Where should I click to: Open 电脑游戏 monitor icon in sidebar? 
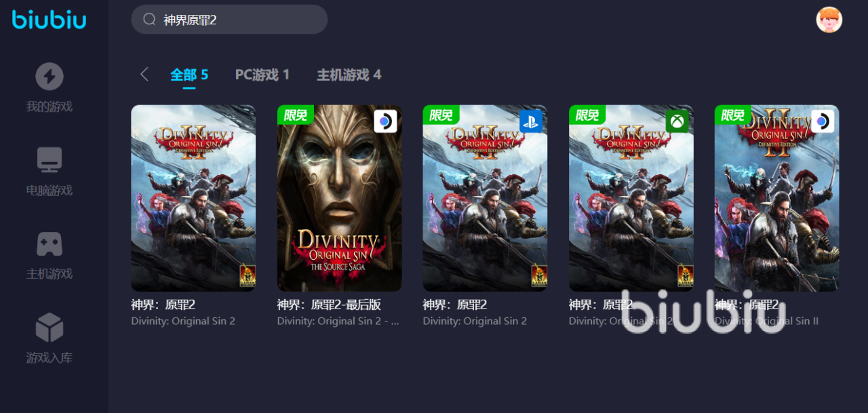pyautogui.click(x=50, y=160)
